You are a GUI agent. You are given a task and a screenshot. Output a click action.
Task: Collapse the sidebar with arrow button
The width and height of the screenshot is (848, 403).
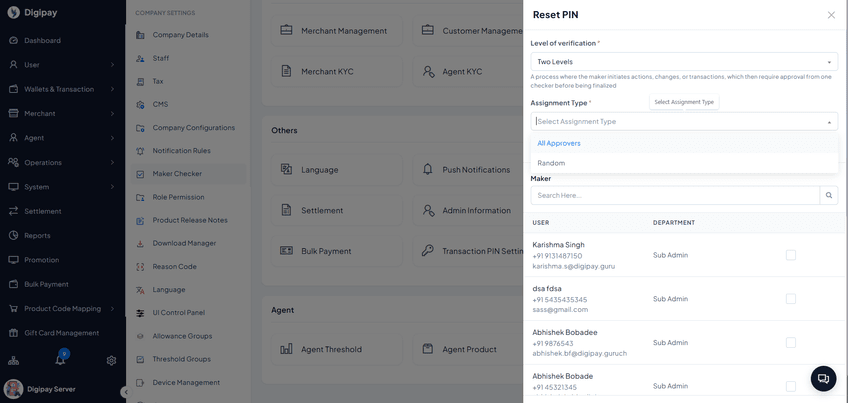(x=125, y=392)
